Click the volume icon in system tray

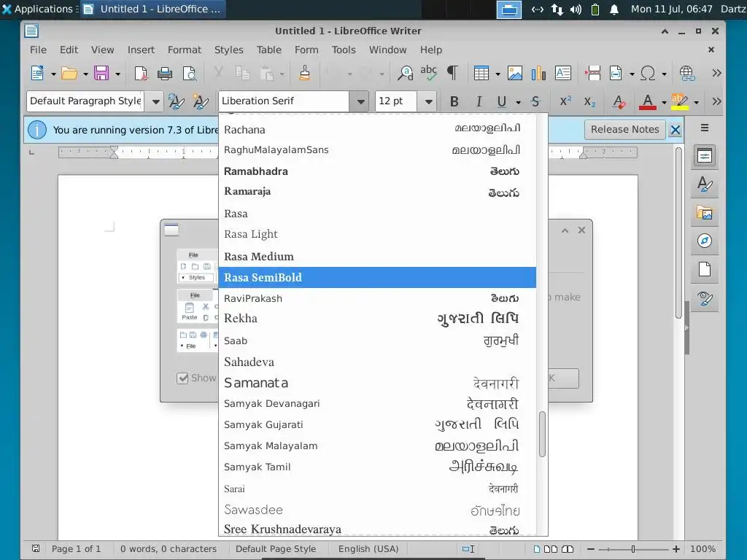point(576,9)
